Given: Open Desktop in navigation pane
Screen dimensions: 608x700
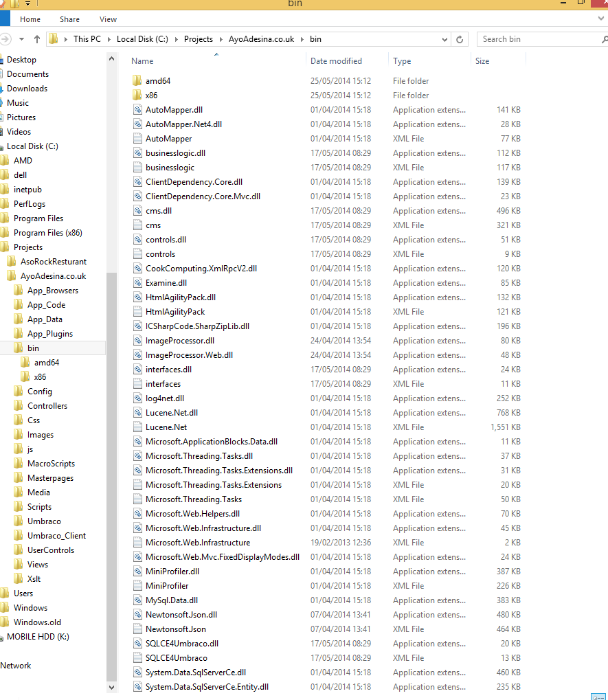Looking at the screenshot, I should point(21,60).
